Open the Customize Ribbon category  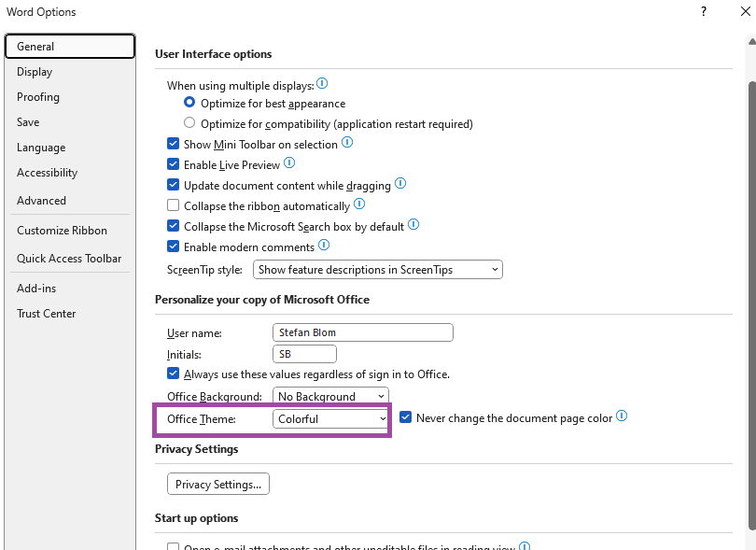click(x=62, y=231)
